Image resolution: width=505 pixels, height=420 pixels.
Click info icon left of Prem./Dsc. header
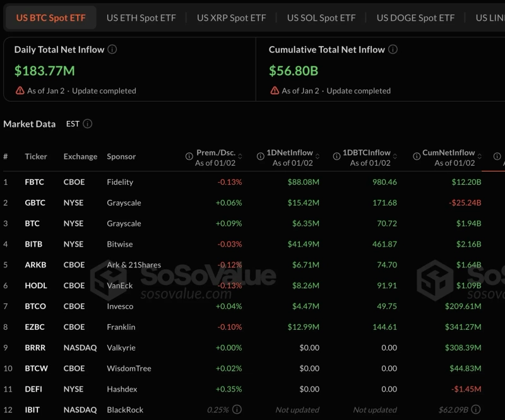tap(189, 156)
